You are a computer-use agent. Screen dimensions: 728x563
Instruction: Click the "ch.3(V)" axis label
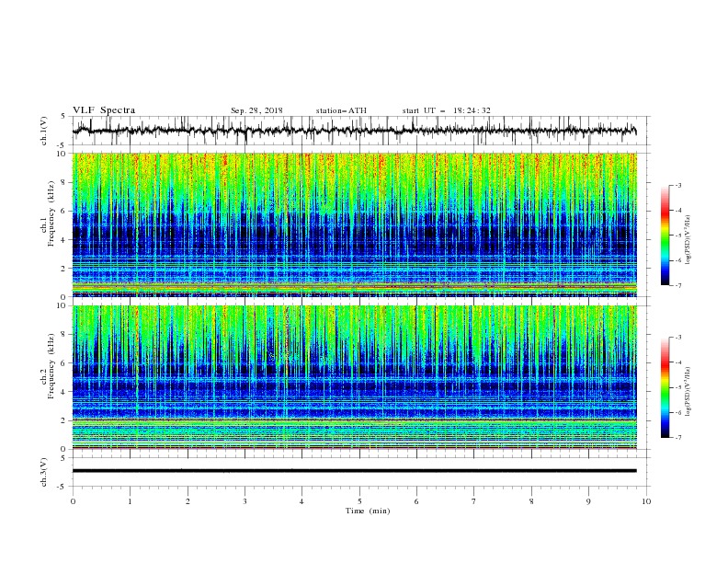44,472
